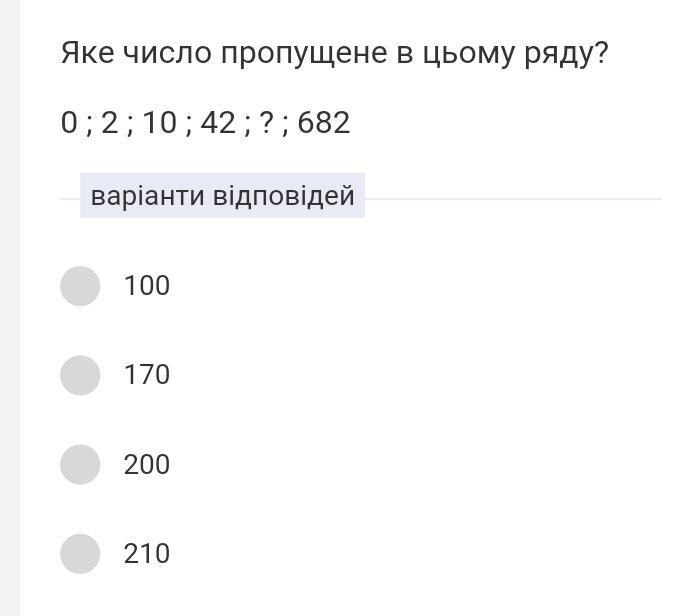687x616 pixels.
Task: Click the "варіанти відповідей" label
Action: (222, 195)
